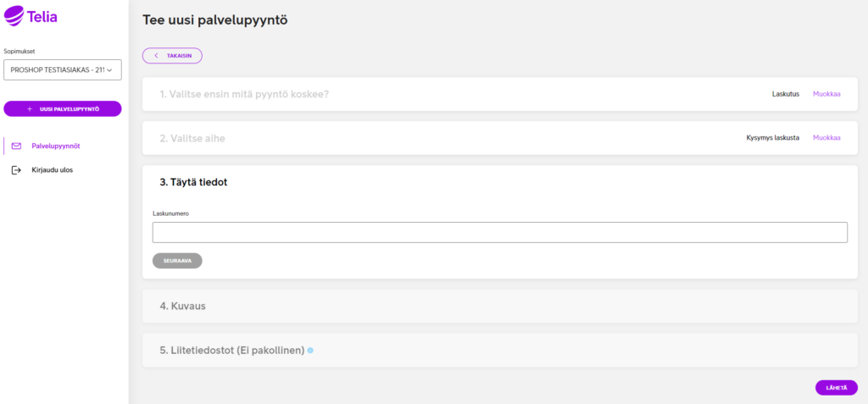868x404 pixels.
Task: Click Muokkaa next to Laskutus
Action: click(x=826, y=94)
